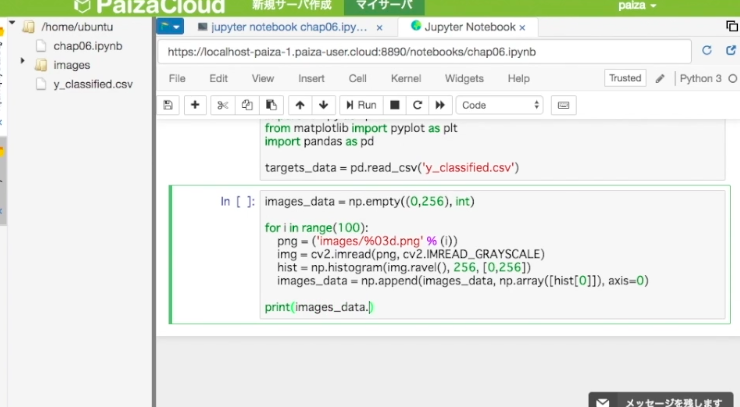Viewport: 740px width, 407px height.
Task: Open the Cell menu
Action: [357, 78]
